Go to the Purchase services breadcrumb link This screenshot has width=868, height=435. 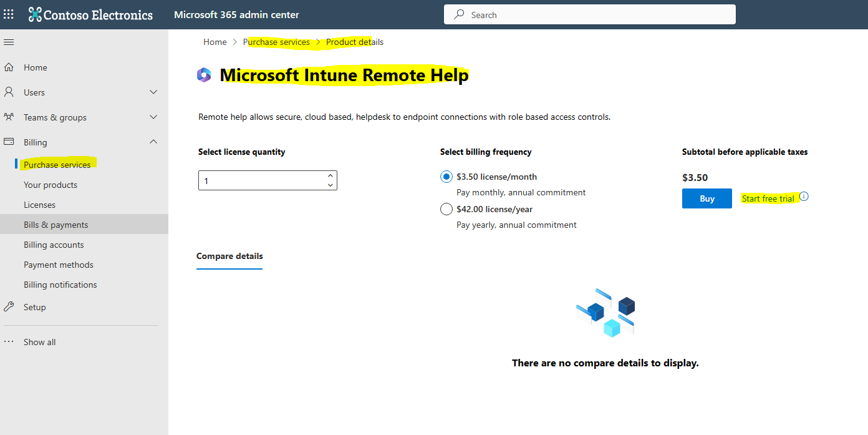click(x=276, y=42)
